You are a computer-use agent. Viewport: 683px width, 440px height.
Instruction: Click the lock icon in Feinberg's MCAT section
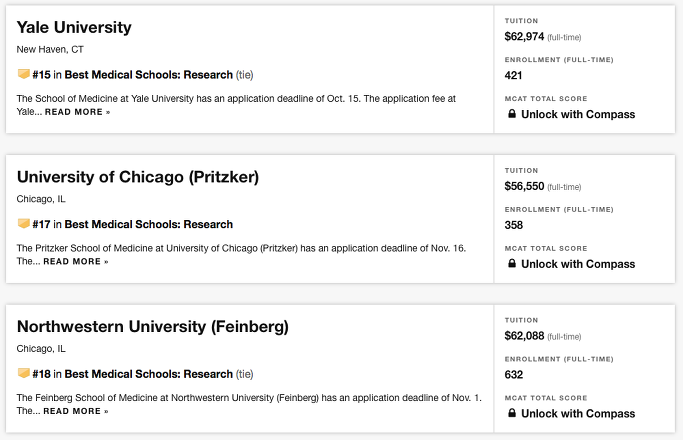512,413
